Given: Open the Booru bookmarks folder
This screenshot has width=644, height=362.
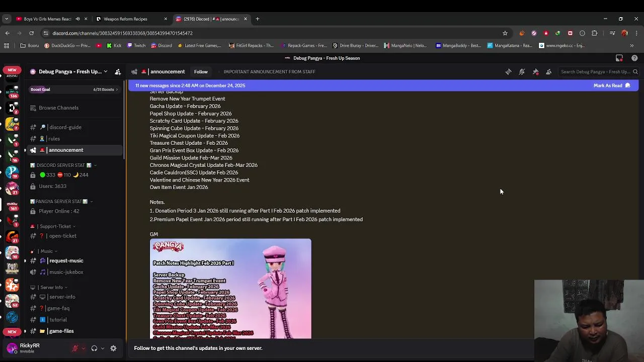Looking at the screenshot, I should click(x=30, y=45).
